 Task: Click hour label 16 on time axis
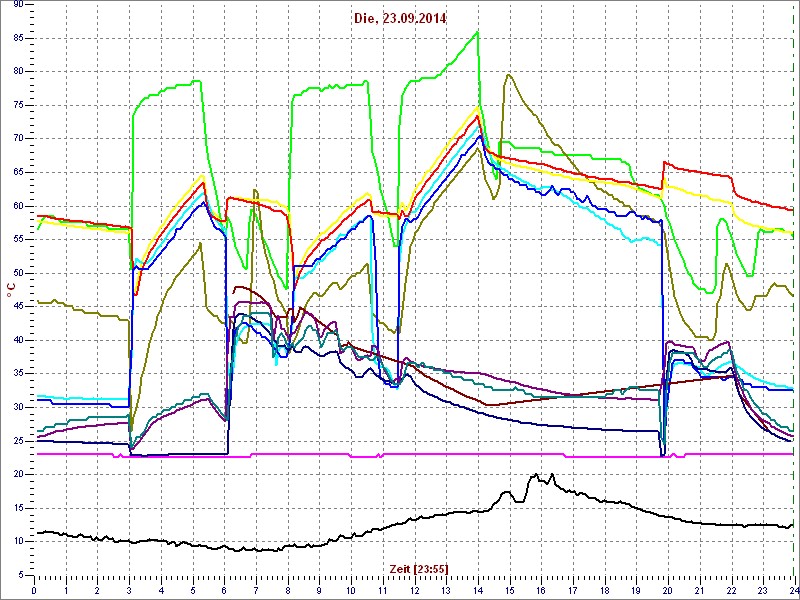coord(540,591)
